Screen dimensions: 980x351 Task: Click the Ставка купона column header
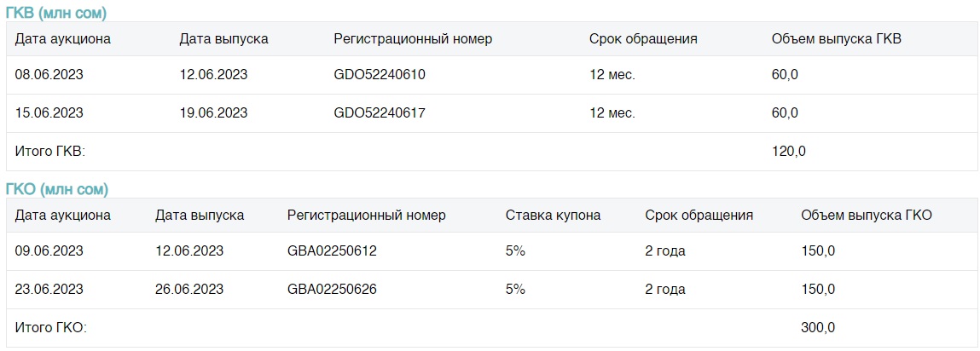(554, 216)
